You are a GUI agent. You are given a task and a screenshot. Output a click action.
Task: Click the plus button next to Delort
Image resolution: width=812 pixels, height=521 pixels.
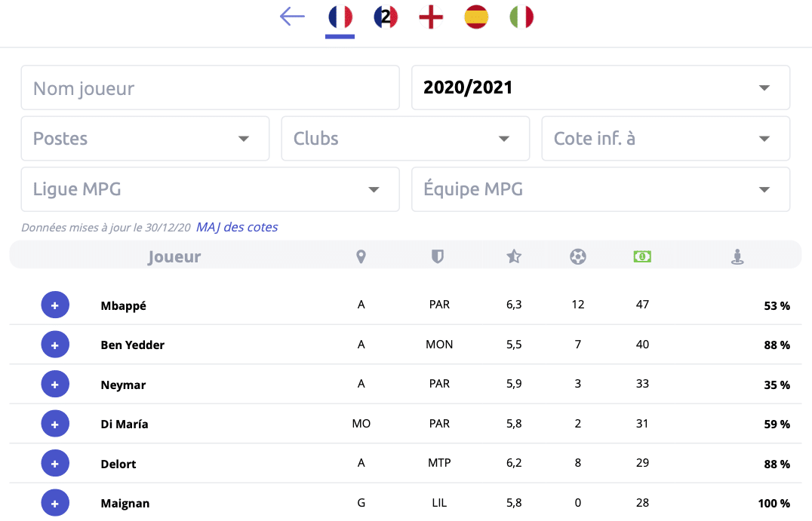[55, 464]
